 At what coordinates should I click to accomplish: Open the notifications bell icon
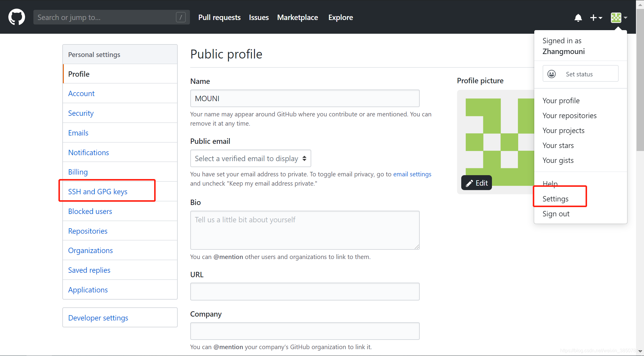coord(578,18)
